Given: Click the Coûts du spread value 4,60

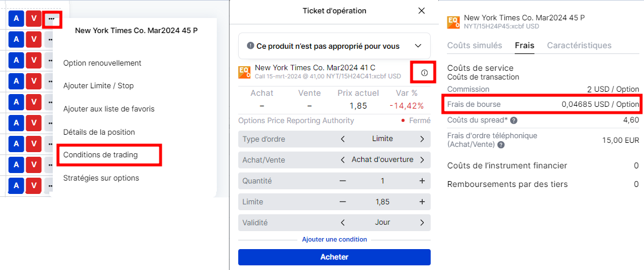Looking at the screenshot, I should click(x=631, y=120).
